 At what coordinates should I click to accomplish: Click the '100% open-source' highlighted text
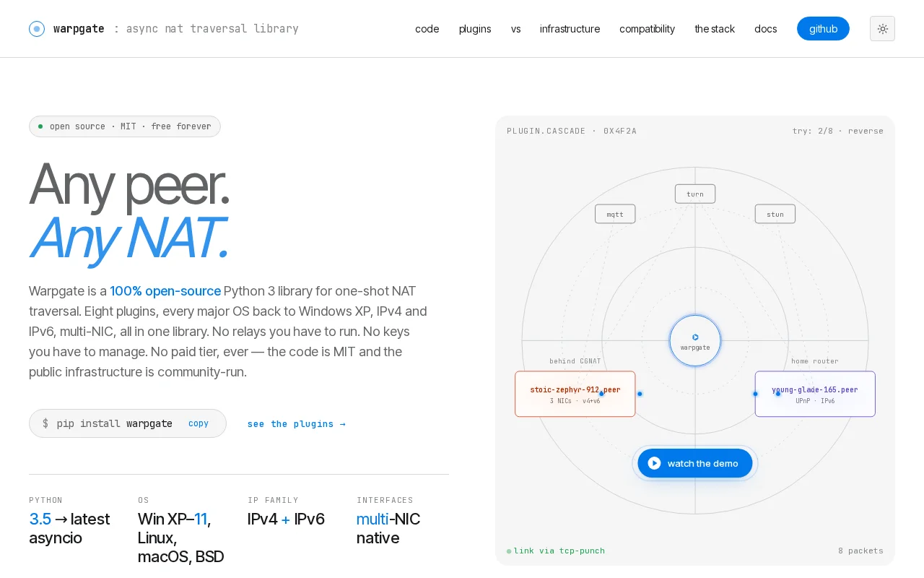165,291
